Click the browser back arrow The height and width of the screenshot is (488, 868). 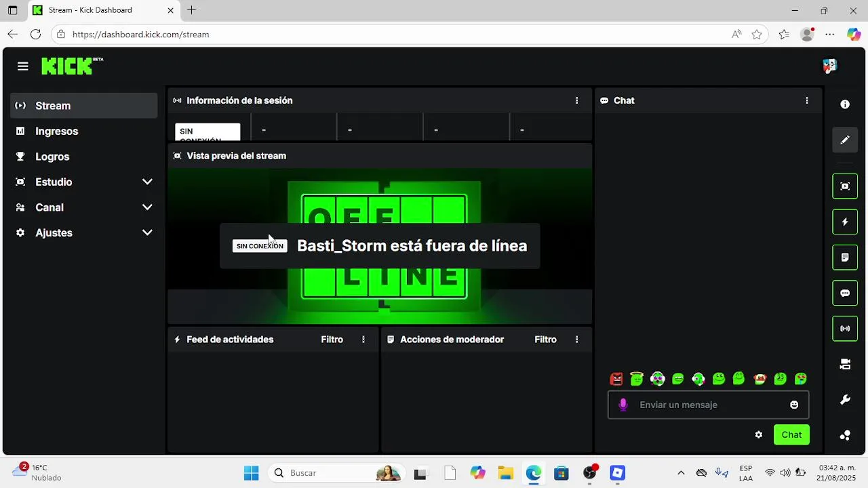click(x=13, y=34)
